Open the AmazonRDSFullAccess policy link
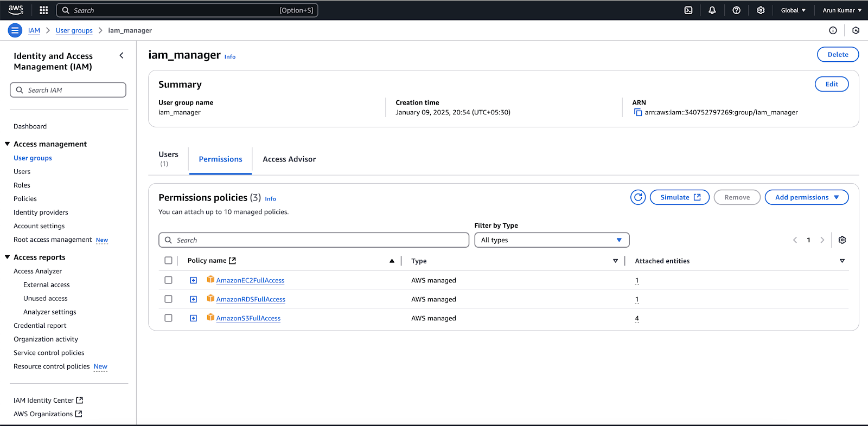This screenshot has width=868, height=426. pos(251,299)
